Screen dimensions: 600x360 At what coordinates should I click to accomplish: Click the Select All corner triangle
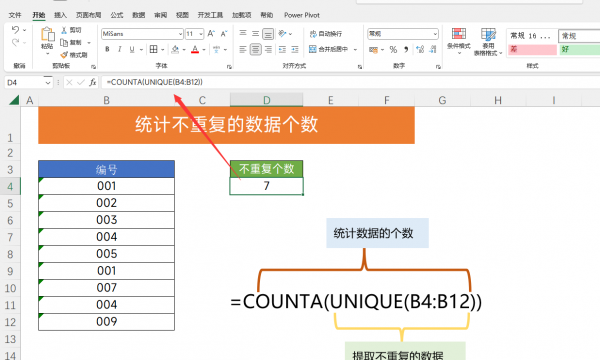coord(14,100)
